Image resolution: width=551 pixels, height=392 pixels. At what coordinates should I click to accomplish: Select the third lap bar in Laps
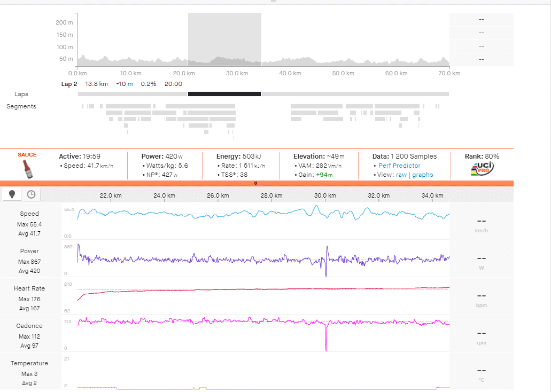pyautogui.click(x=355, y=94)
